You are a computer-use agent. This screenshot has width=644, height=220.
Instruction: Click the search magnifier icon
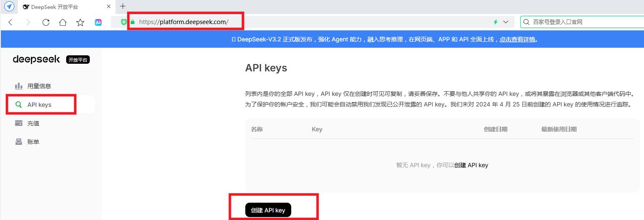tap(526, 22)
